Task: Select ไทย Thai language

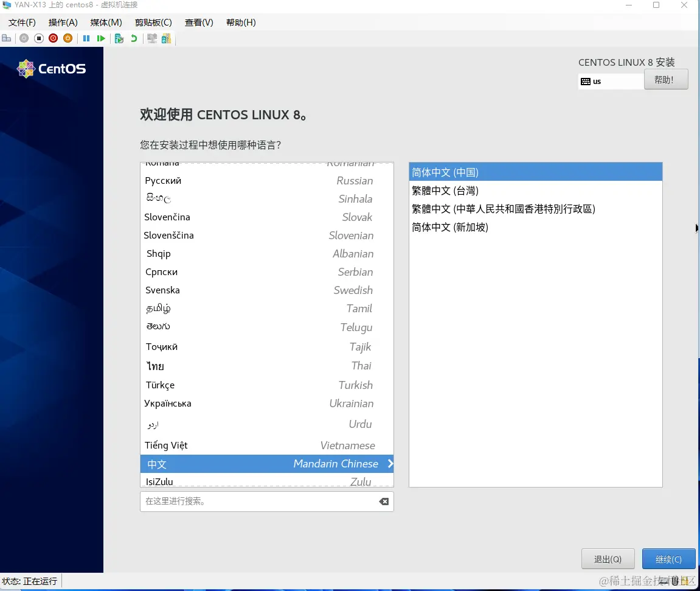Action: (266, 366)
